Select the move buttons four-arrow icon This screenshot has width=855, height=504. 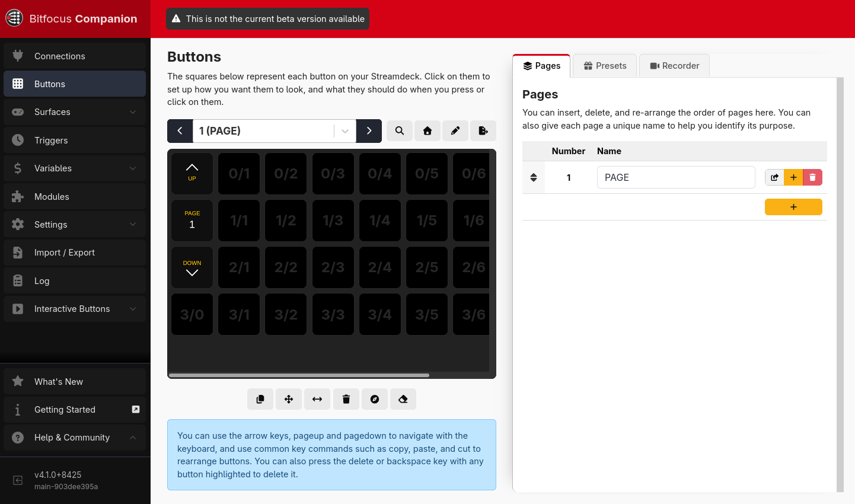[x=289, y=399]
